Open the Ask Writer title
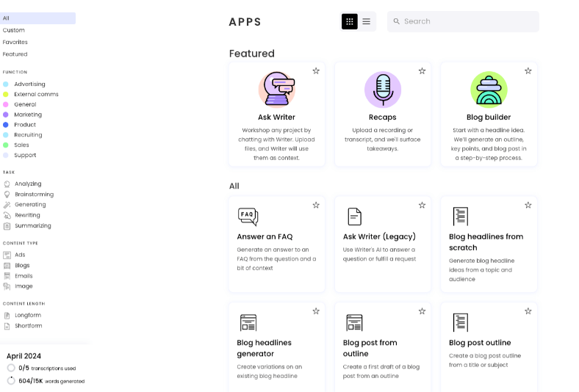579x392 pixels. pos(276,117)
